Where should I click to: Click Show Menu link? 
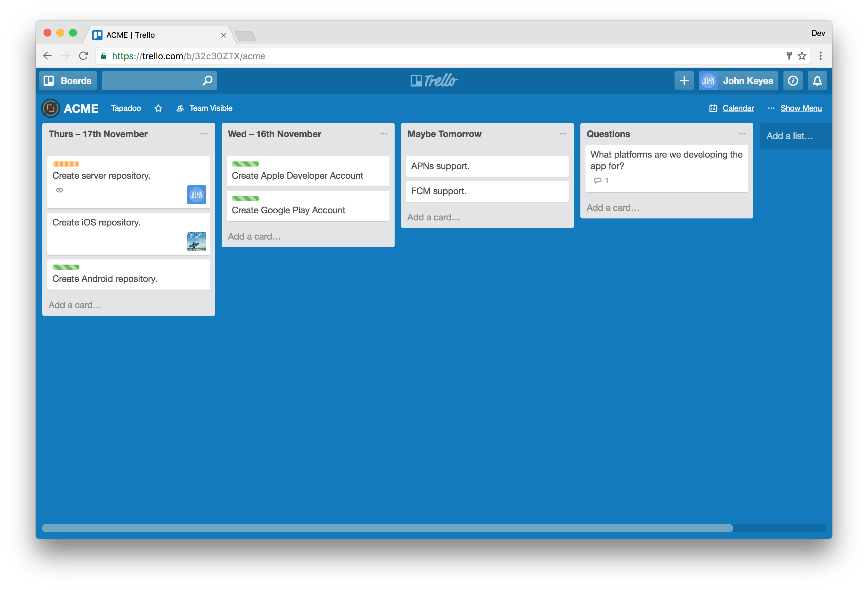pos(801,108)
